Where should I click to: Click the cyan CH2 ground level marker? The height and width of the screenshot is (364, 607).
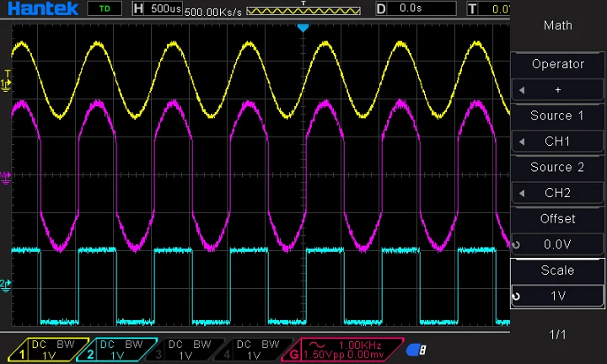point(7,285)
